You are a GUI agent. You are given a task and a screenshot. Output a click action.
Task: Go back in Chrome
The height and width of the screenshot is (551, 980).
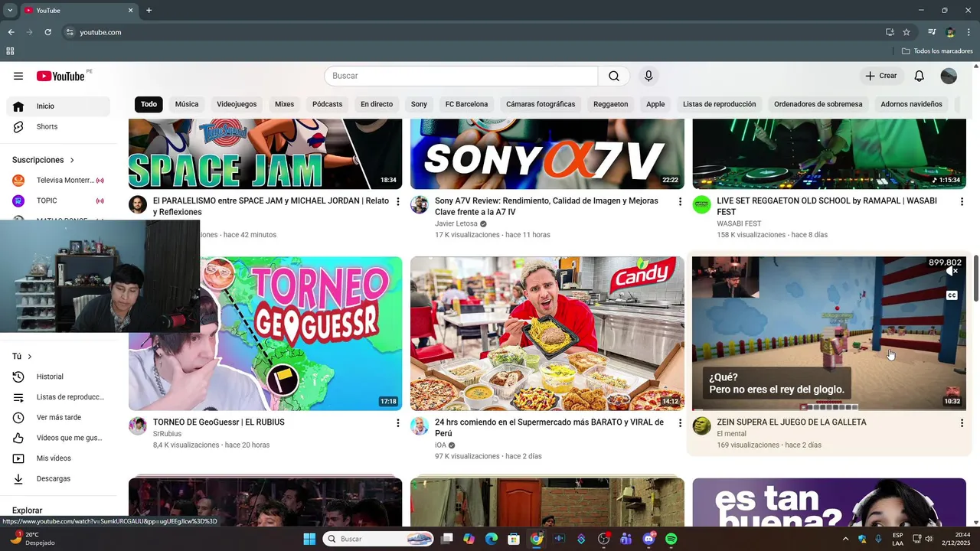click(x=11, y=32)
